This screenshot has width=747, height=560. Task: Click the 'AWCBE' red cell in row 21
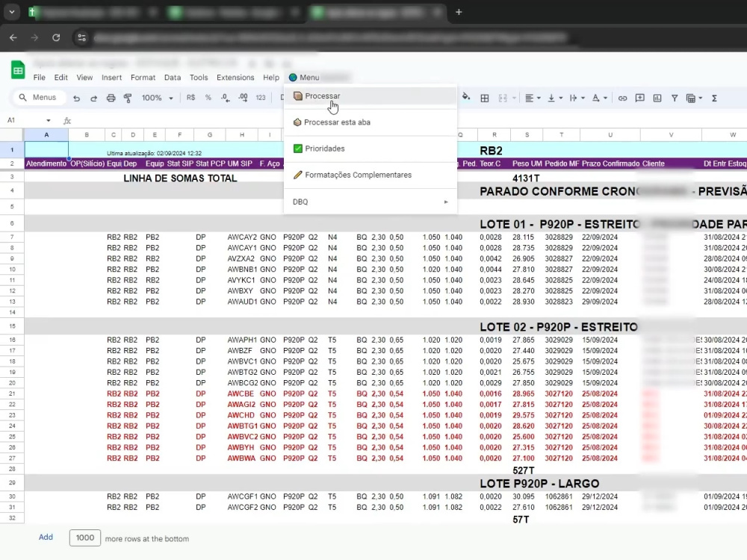coord(241,393)
